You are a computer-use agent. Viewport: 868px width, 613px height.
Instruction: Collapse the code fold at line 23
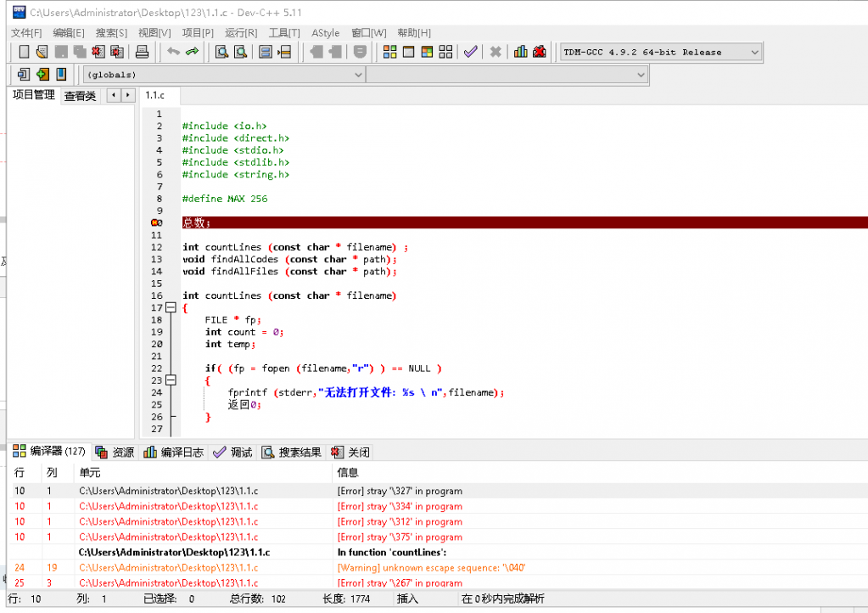point(171,380)
